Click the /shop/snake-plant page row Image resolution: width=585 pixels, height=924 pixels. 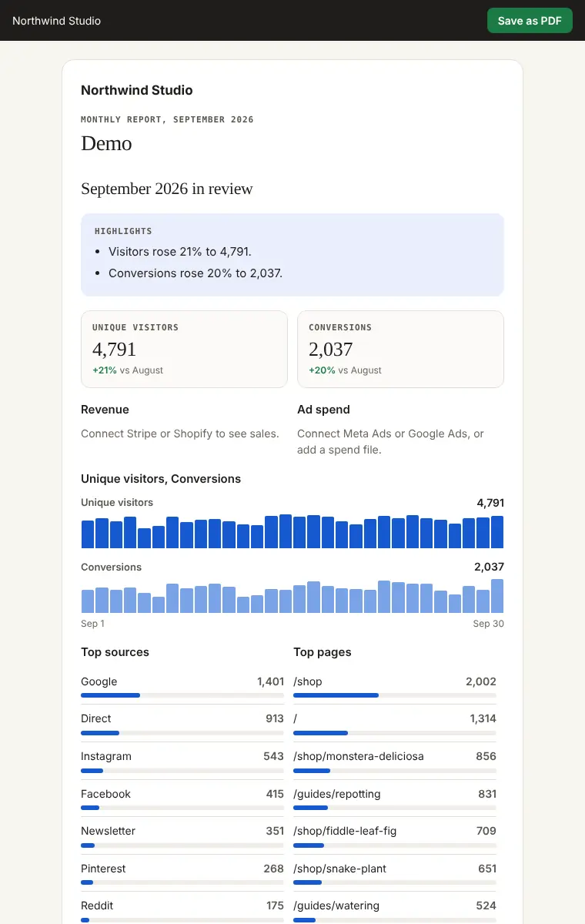[x=395, y=873]
